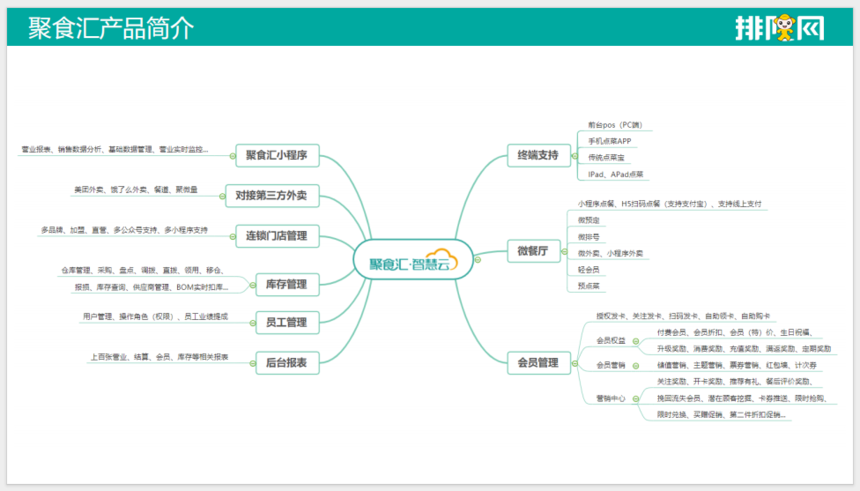Select the 连锁门店管理 node
The width and height of the screenshot is (860, 491).
click(x=278, y=236)
